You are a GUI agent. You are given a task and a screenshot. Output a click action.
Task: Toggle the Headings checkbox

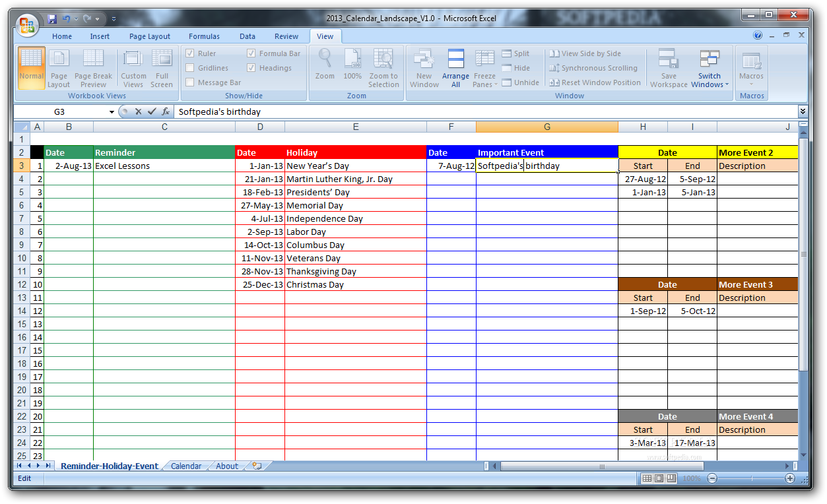[251, 68]
